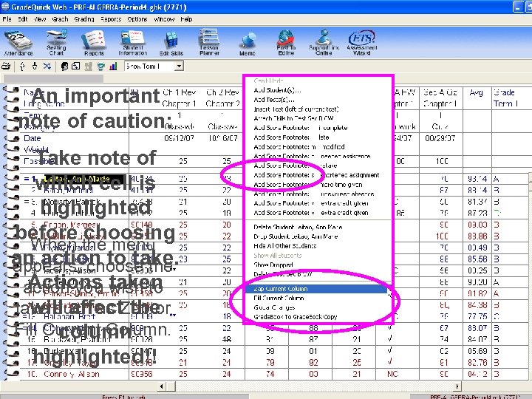Screen dimensions: 532x399
Task: Click the colored bar chart icon
Action: coord(113,66)
